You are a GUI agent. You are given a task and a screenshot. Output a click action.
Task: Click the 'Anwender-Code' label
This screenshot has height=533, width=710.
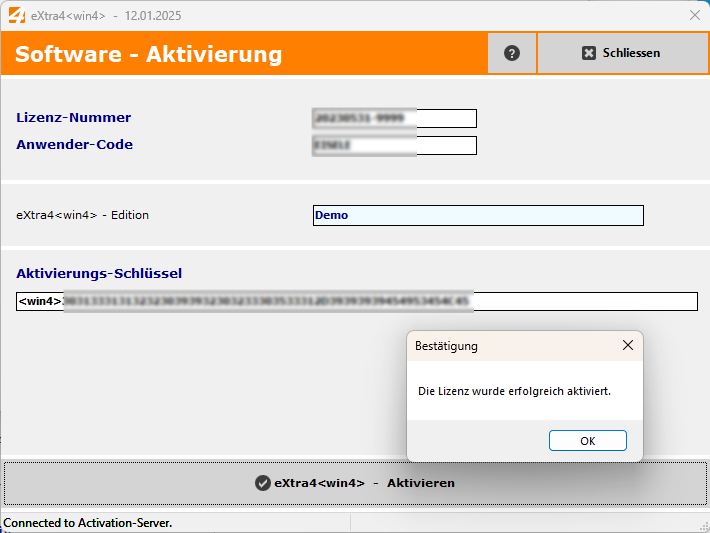(x=75, y=144)
